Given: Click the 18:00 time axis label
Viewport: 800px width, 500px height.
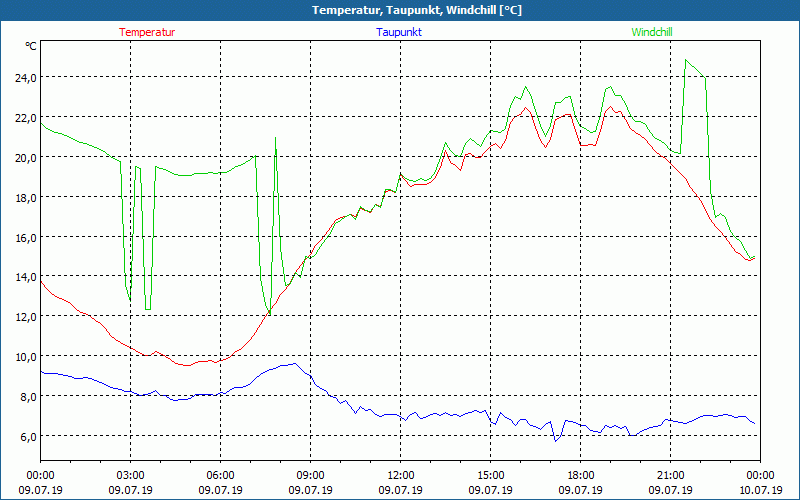Looking at the screenshot, I should pyautogui.click(x=580, y=476).
